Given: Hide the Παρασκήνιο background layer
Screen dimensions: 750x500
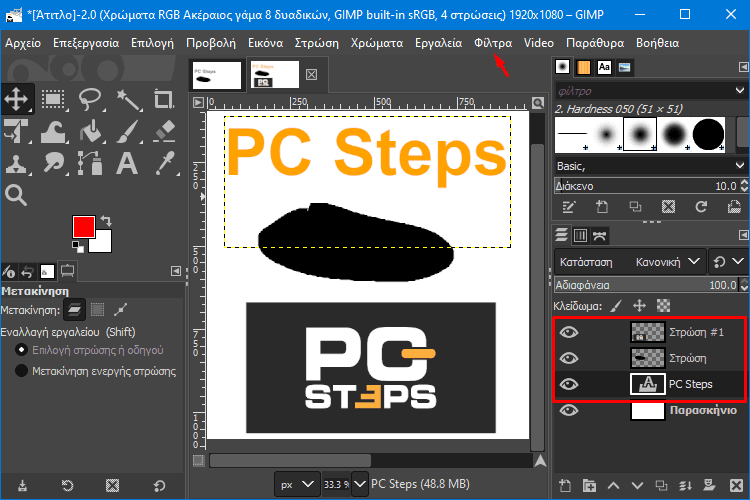Looking at the screenshot, I should [x=569, y=411].
